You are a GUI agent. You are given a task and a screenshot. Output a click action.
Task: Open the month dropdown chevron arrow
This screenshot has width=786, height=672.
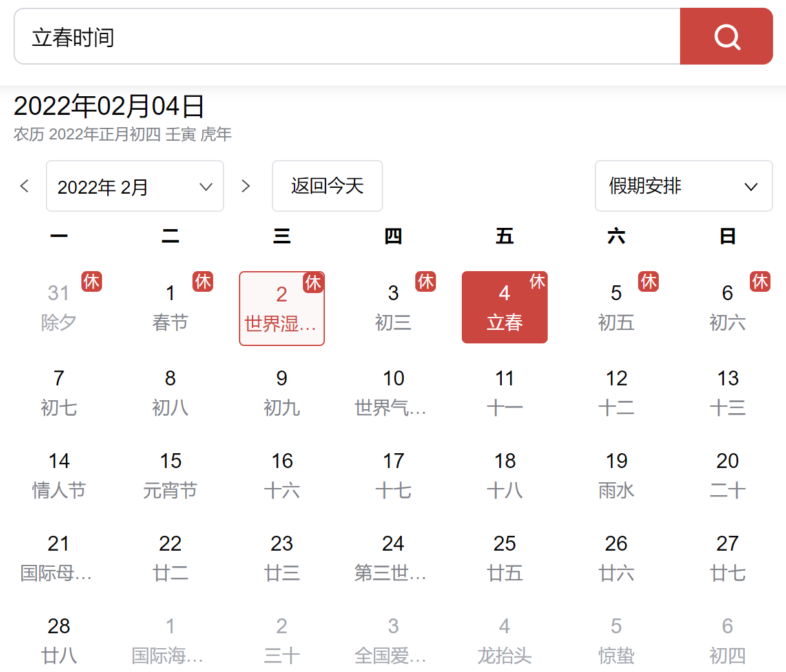tap(206, 186)
